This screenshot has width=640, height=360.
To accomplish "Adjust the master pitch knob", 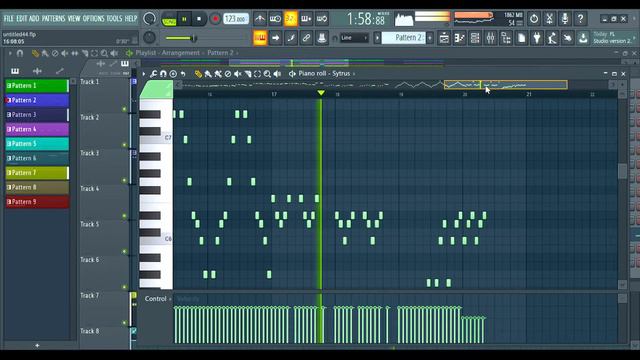I will pos(149,38).
